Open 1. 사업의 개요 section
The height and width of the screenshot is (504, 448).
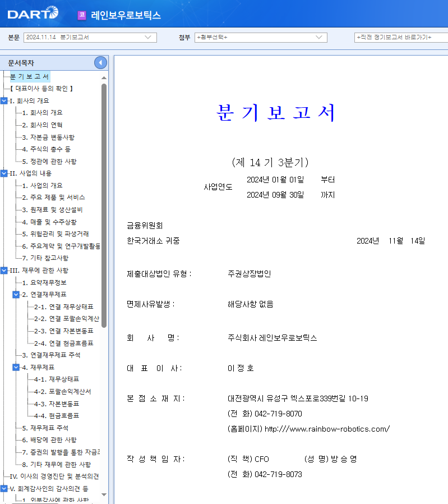point(43,185)
